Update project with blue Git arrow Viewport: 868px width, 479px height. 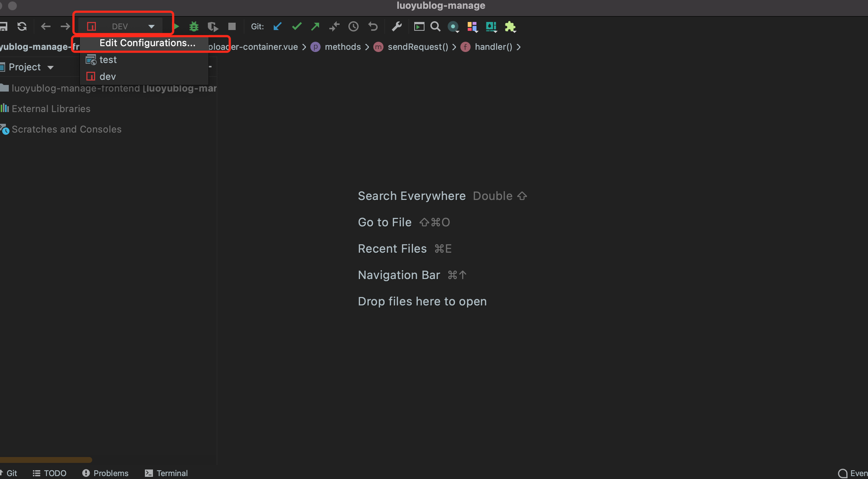click(x=277, y=26)
